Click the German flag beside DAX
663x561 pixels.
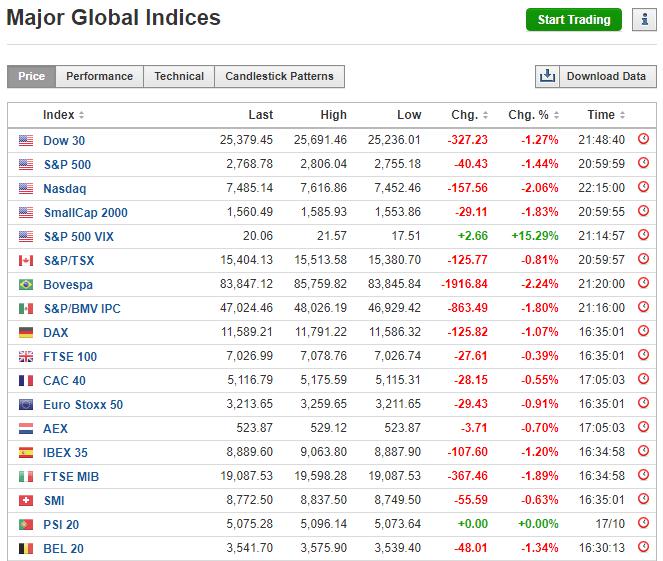tap(26, 332)
